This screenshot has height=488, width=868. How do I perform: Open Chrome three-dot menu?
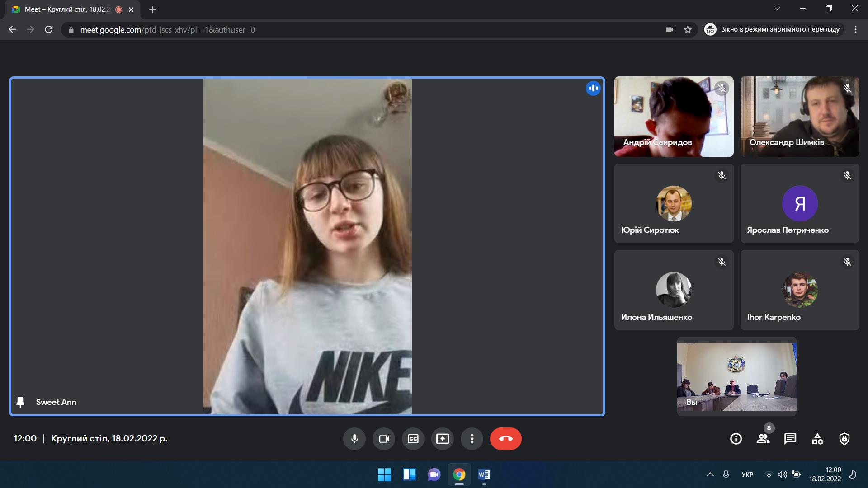(x=855, y=30)
